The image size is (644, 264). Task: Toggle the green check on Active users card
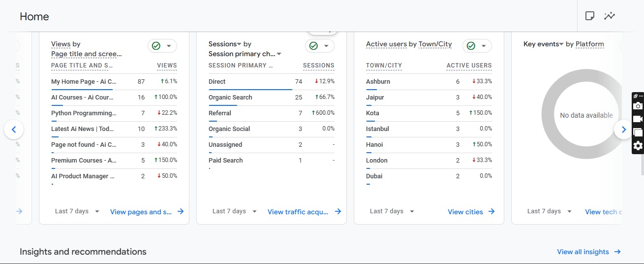471,46
